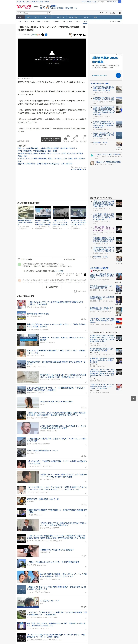Click the 購入履歴 link
Screen dimensions: 138x644
pos(112,13)
